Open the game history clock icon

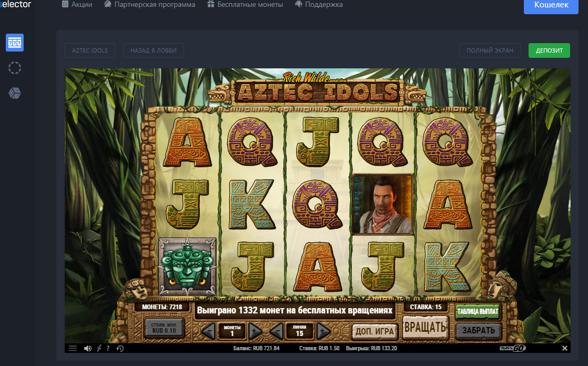click(120, 348)
